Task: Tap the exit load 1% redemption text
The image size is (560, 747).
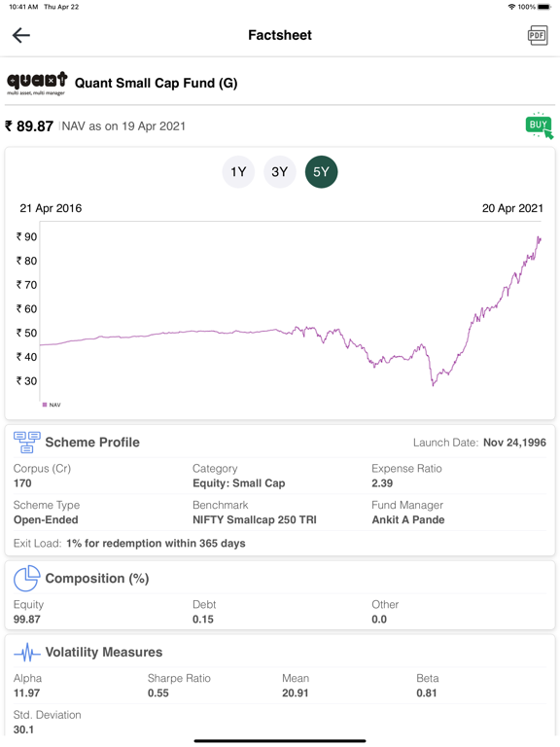Action: tap(156, 544)
